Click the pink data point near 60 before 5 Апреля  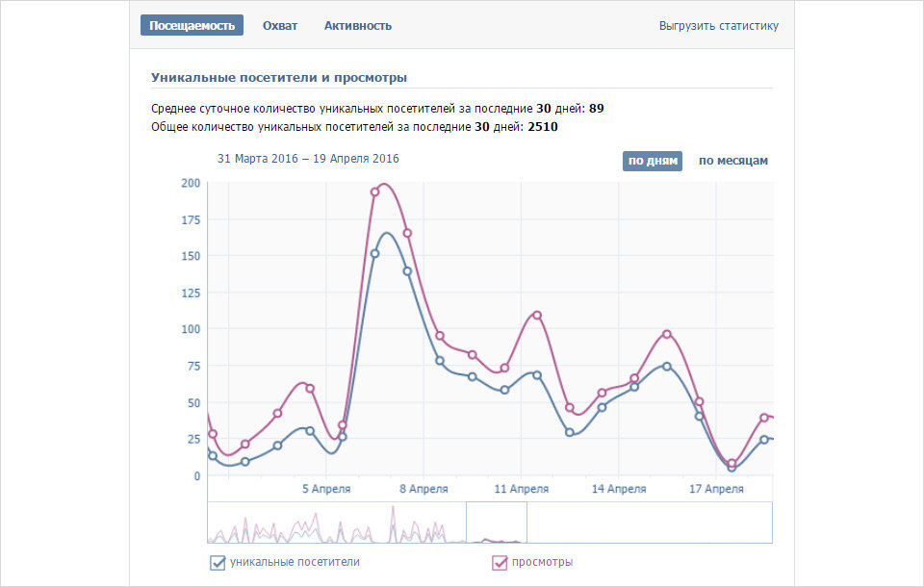[310, 389]
